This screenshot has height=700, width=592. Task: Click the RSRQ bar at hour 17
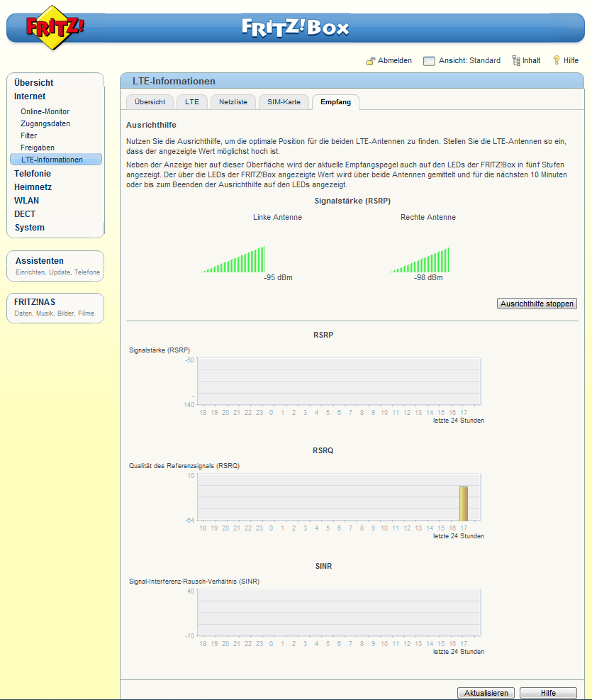coord(464,504)
